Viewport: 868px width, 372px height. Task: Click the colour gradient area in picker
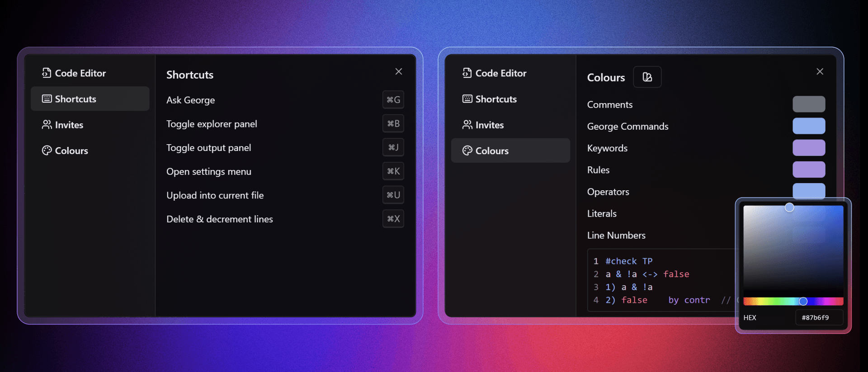click(x=793, y=251)
